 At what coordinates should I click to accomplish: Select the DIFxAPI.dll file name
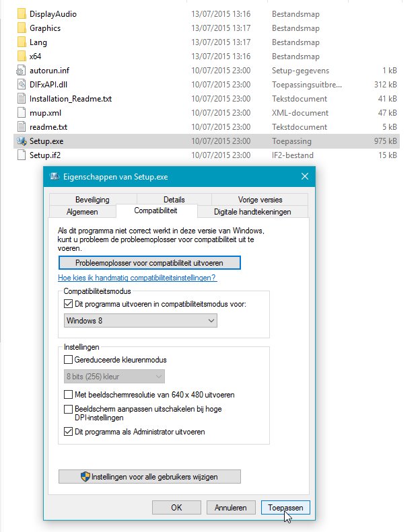(48, 85)
